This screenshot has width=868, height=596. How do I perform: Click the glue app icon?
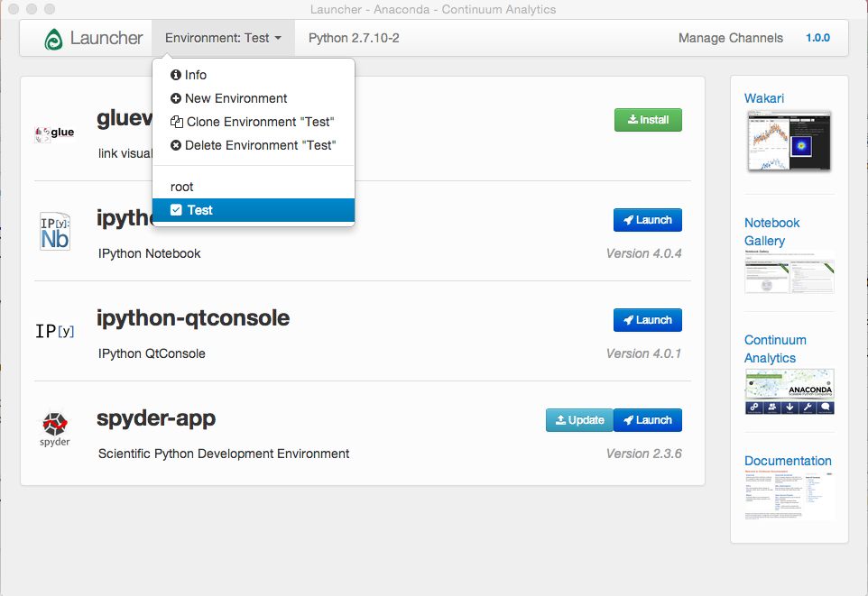click(x=54, y=133)
